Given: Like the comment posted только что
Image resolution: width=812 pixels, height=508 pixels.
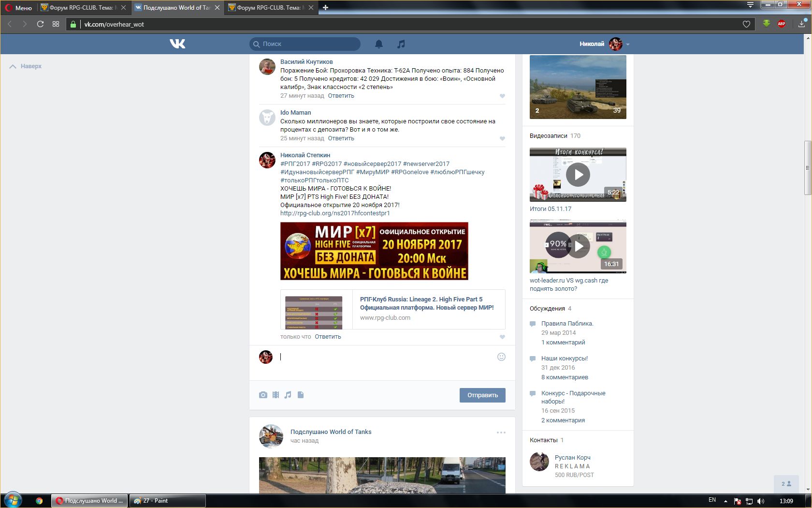Looking at the screenshot, I should [502, 337].
